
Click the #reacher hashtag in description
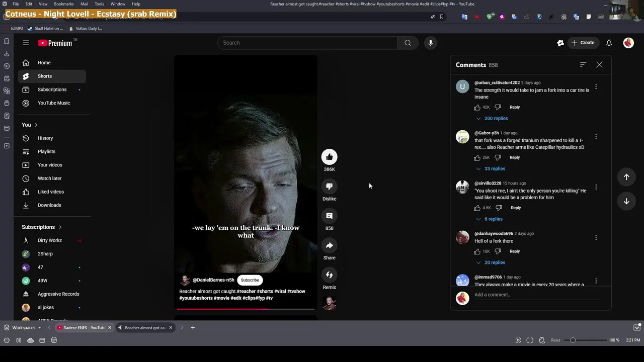pos(246,292)
